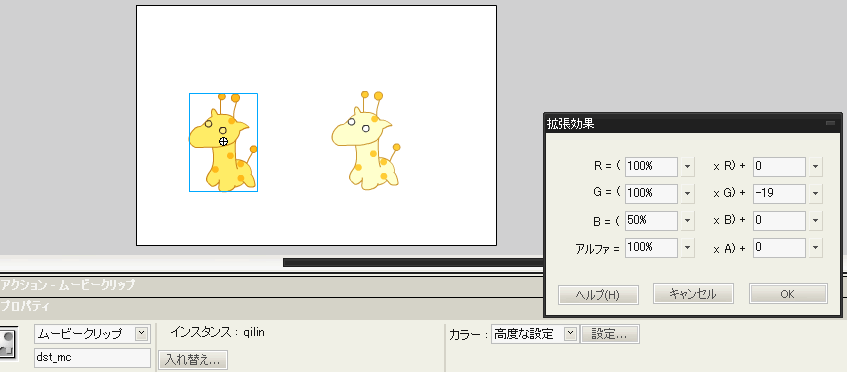This screenshot has width=847, height=372.
Task: Click the アルファ percentage field
Action: (x=651, y=248)
